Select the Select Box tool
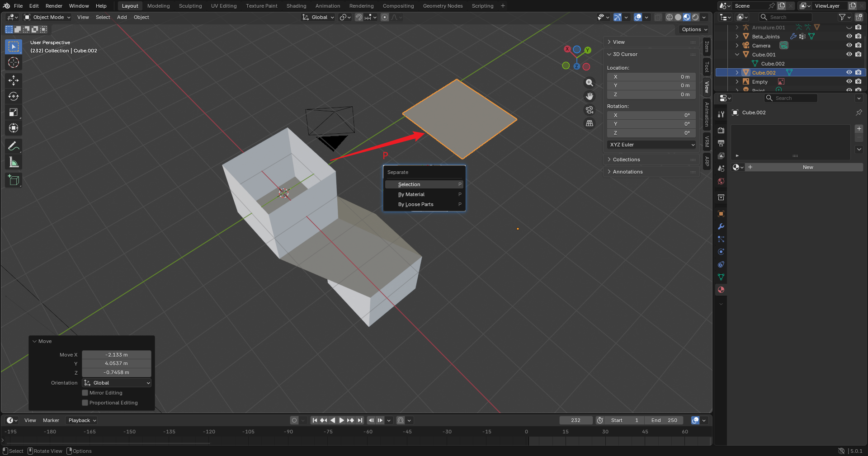Viewport: 868px width, 456px height. [x=14, y=47]
